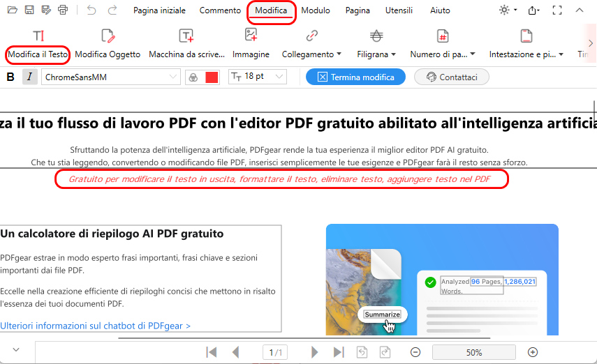Click the Contattaci button

tap(452, 77)
